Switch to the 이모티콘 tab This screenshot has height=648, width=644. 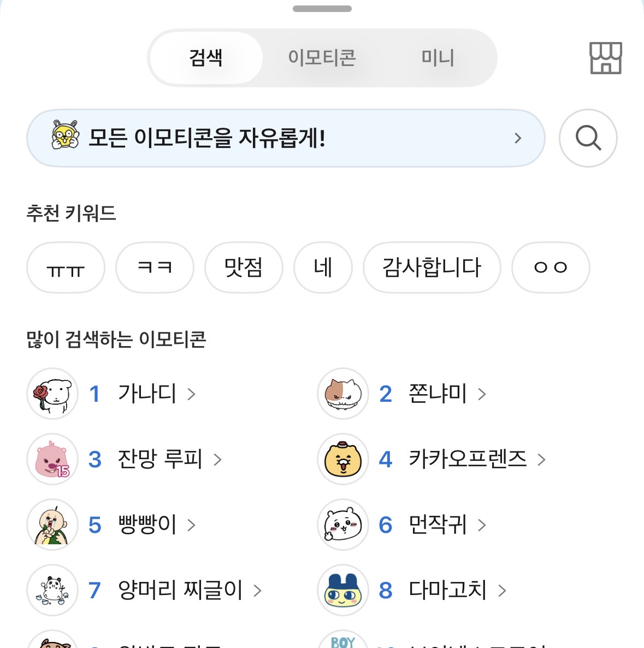click(x=322, y=58)
